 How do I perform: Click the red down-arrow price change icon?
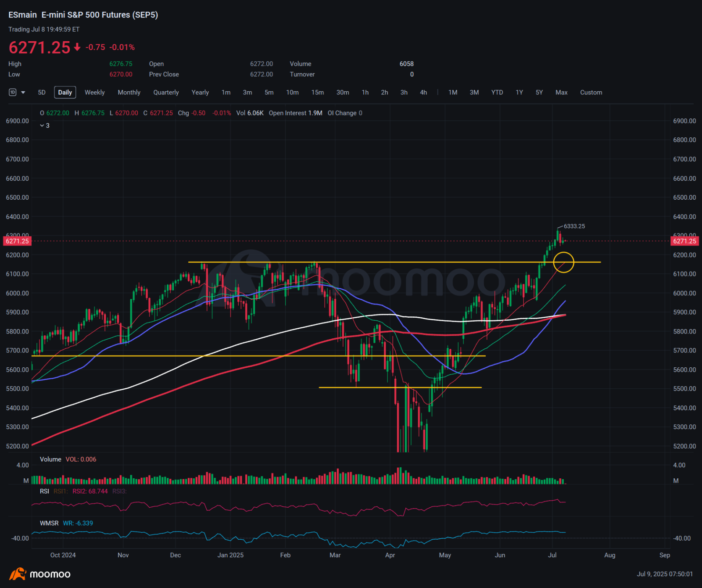77,47
